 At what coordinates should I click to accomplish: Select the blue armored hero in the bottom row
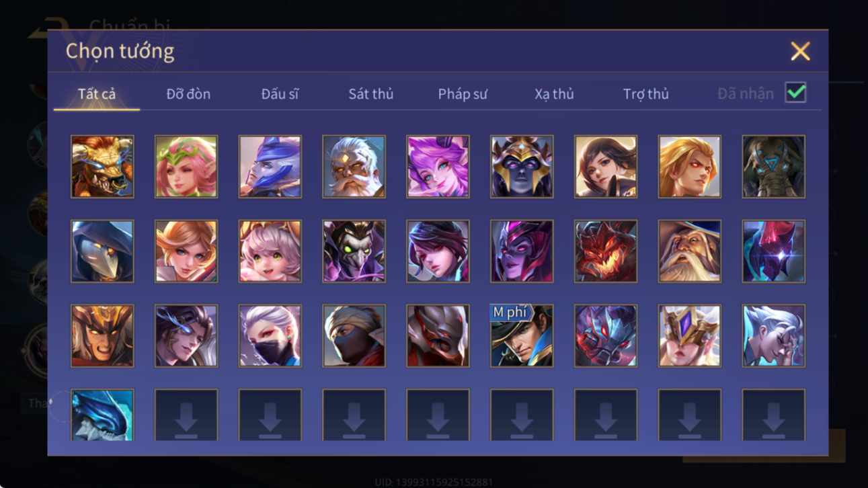point(102,415)
